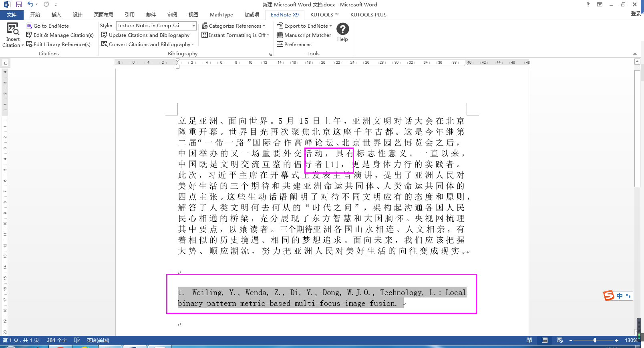Switch to the 视图 tab
This screenshot has width=644, height=348.
pyautogui.click(x=193, y=15)
